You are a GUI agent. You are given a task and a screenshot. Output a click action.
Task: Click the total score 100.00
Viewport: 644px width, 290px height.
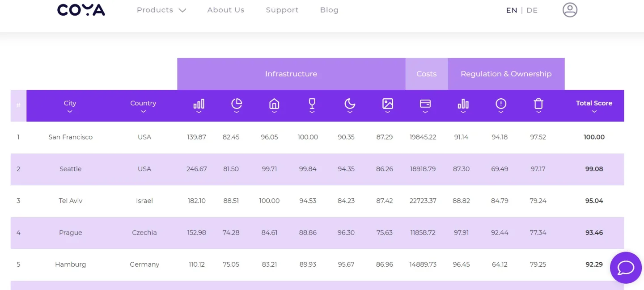(x=594, y=137)
